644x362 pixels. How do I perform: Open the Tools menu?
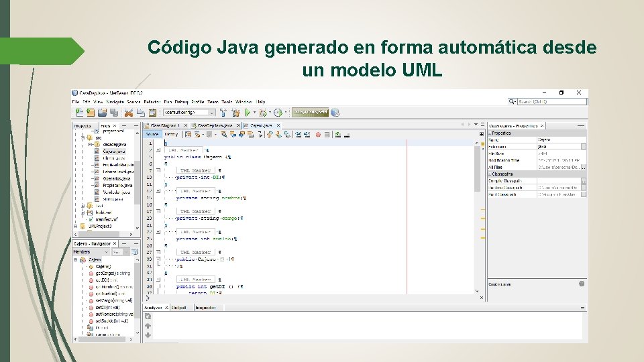click(x=227, y=102)
